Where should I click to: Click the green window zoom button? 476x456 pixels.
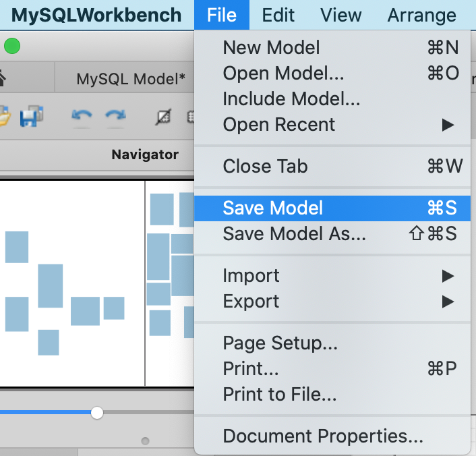12,46
